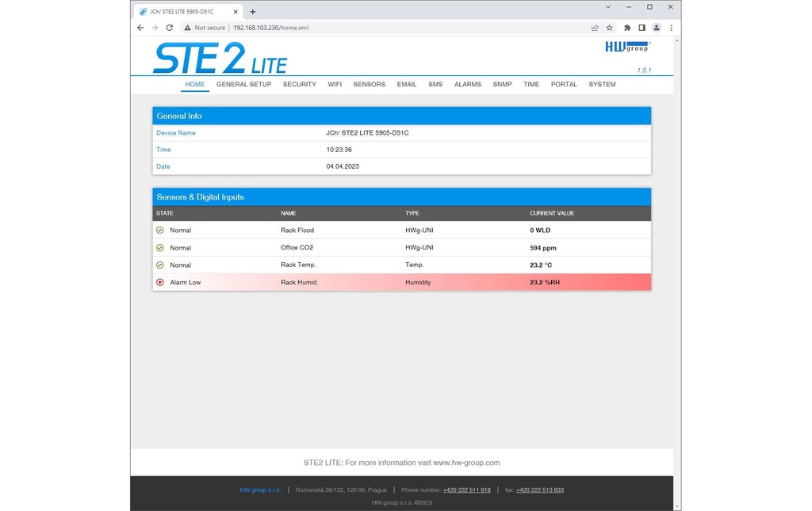Close the JCh/ STE2 LITE browser tab
The image size is (812, 511).
[236, 11]
